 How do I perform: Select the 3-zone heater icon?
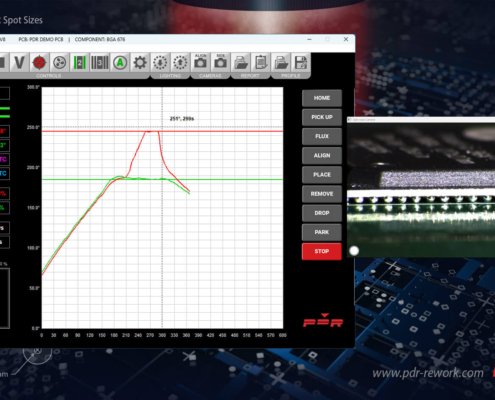[100, 62]
